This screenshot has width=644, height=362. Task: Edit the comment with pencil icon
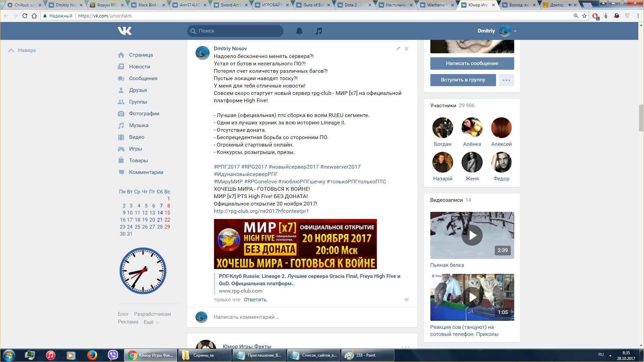tap(398, 49)
